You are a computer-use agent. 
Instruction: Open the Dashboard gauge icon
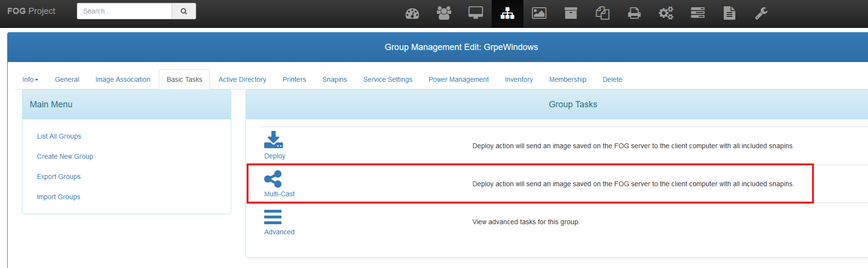pyautogui.click(x=412, y=13)
